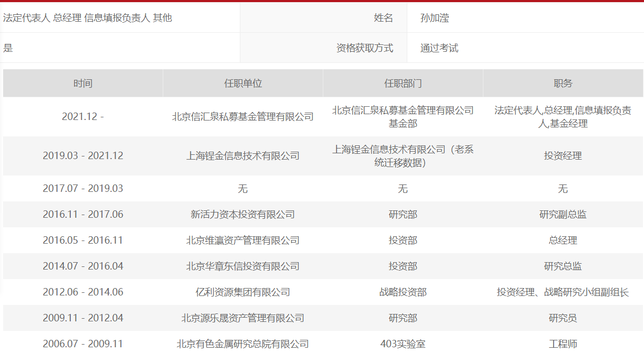The image size is (644, 361).
Task: Click the name value 孙加滢
Action: click(x=434, y=18)
